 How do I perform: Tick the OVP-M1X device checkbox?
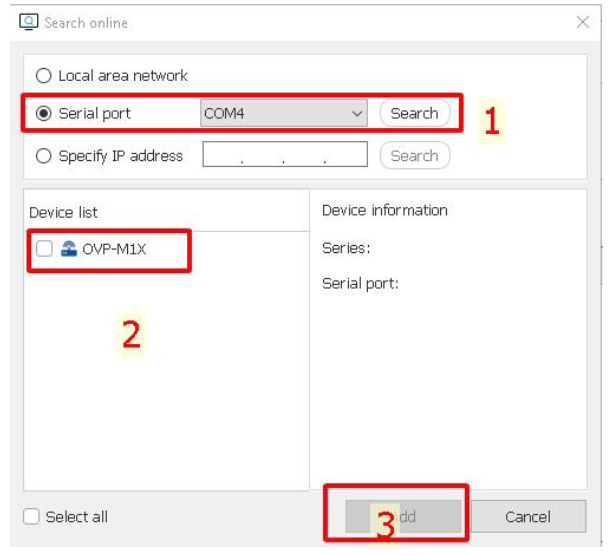pos(44,249)
